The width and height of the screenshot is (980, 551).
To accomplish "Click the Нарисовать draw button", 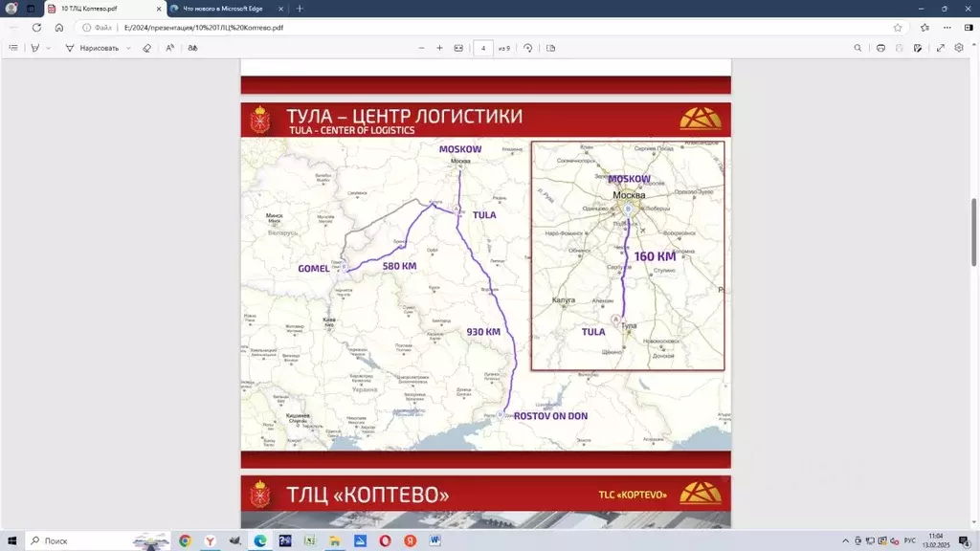I will pos(92,48).
